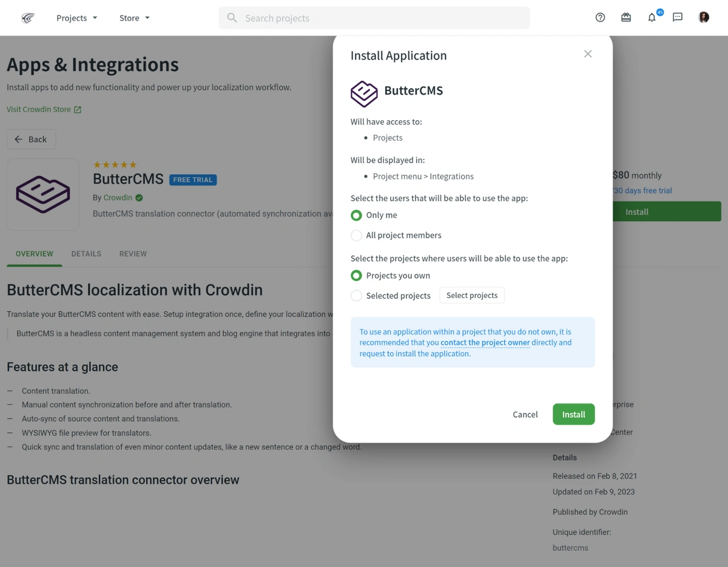Click the Crowdin logo in top bar
This screenshot has width=728, height=567.
[x=28, y=18]
